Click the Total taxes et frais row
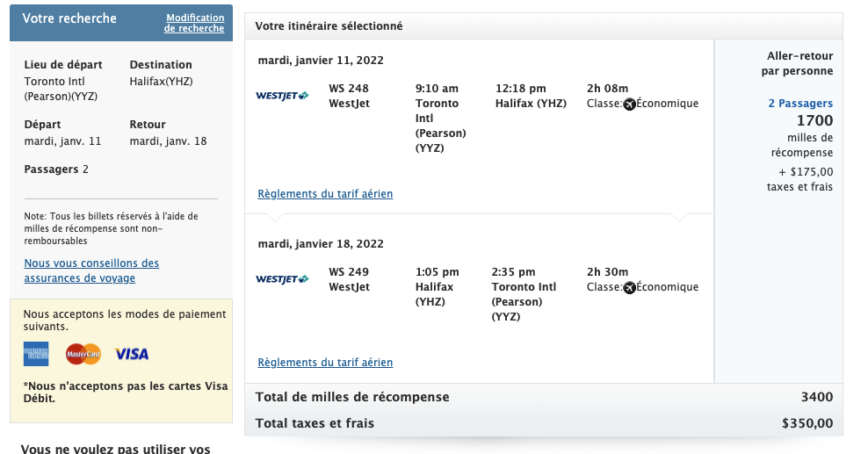Viewport: 868px width, 454px height. click(544, 423)
